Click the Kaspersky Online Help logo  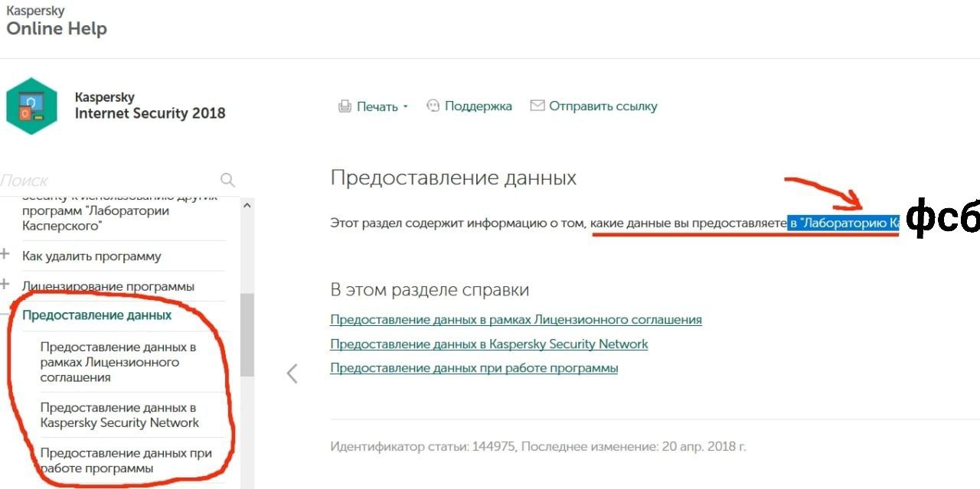(57, 21)
